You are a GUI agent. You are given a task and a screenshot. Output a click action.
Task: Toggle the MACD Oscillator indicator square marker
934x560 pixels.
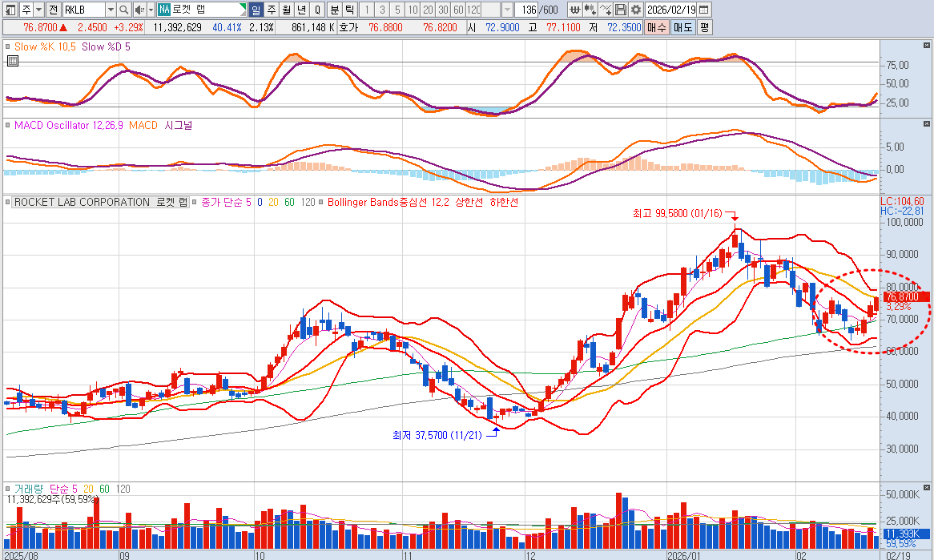[x=8, y=126]
